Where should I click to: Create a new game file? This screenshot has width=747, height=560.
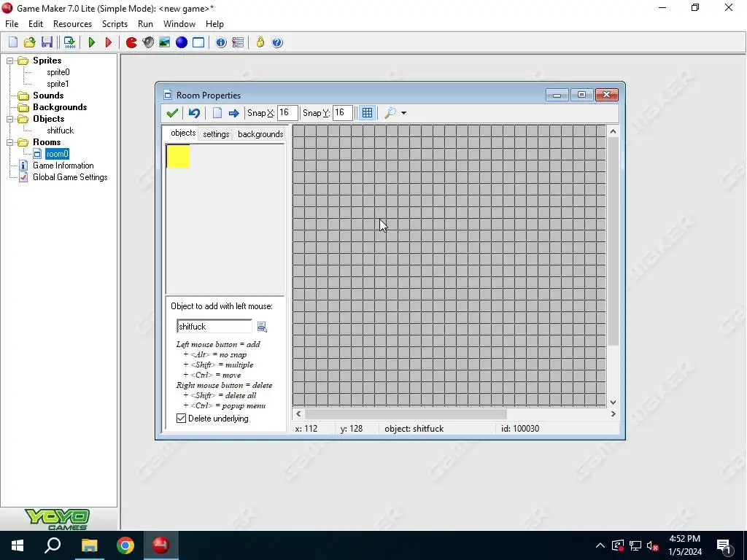(x=13, y=42)
